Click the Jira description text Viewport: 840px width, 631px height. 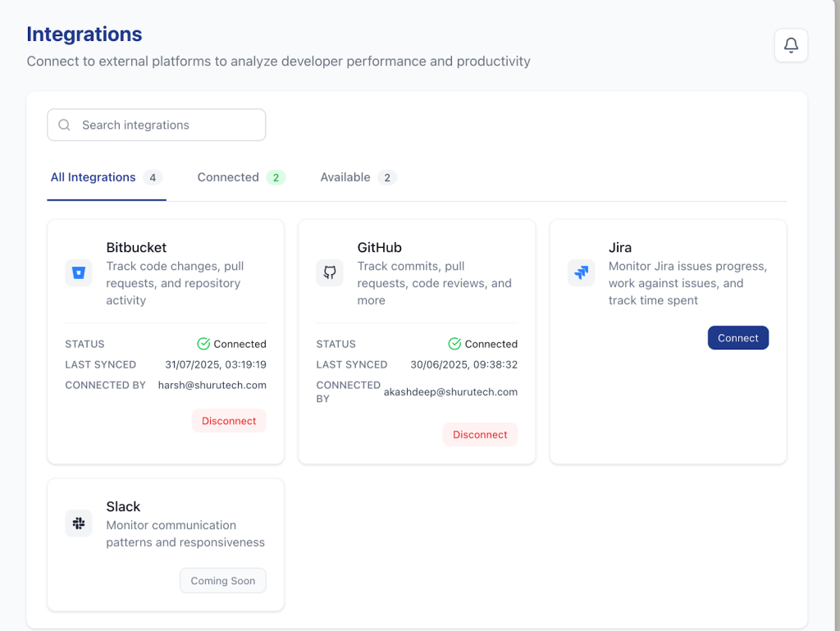pos(688,283)
